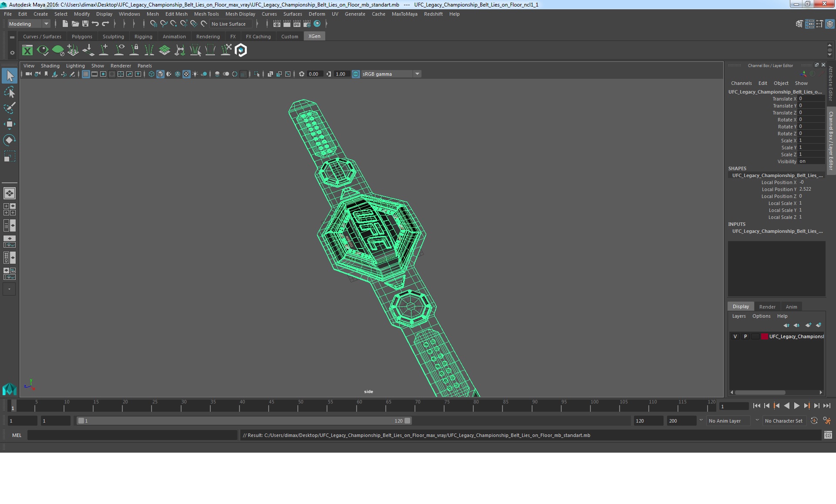Click the create new layer icon
Screen dimensions: 836x504
click(x=808, y=325)
